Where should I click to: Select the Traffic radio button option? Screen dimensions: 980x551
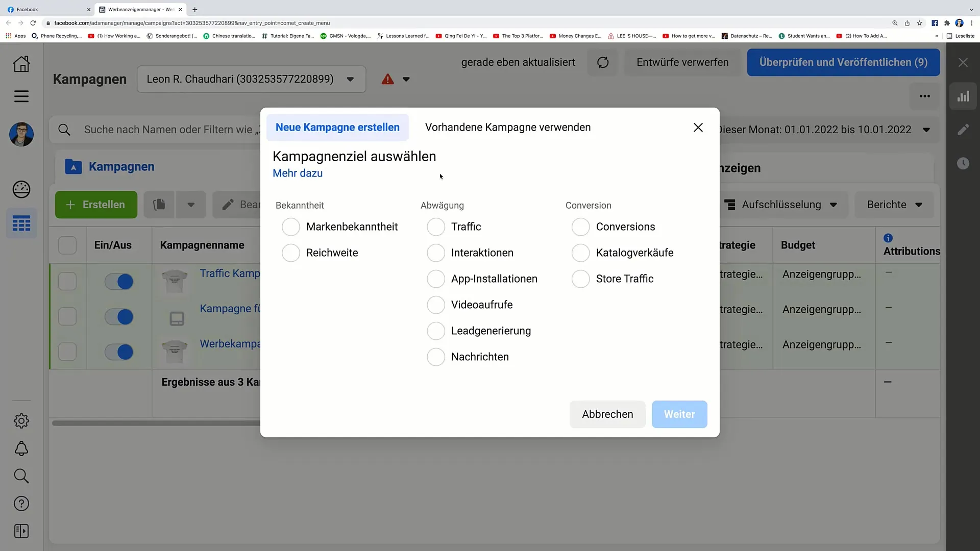435,226
